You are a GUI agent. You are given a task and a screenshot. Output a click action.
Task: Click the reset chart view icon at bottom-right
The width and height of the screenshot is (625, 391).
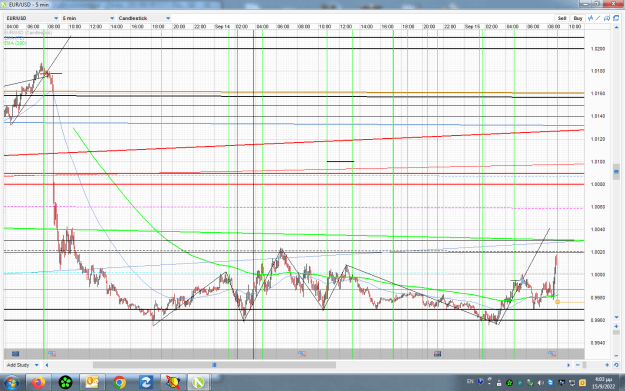pyautogui.click(x=616, y=365)
